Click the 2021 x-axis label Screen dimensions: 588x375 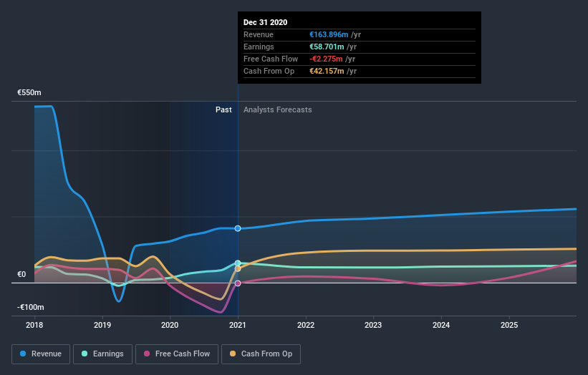(238, 325)
